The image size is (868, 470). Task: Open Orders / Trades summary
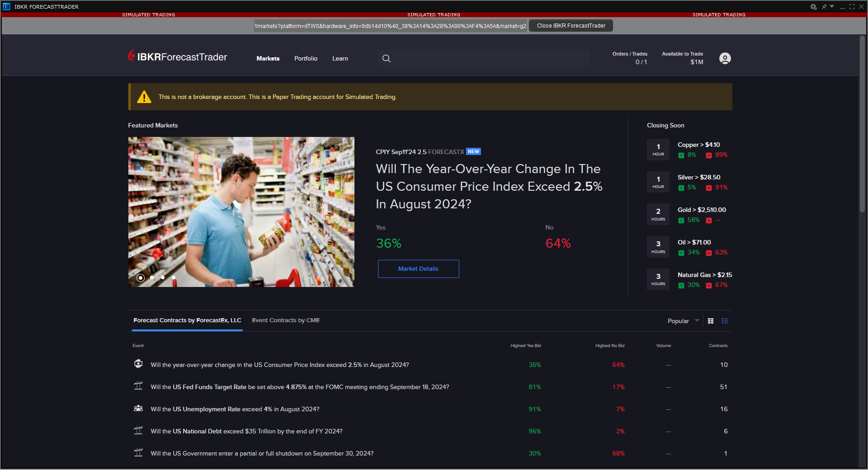click(x=630, y=58)
